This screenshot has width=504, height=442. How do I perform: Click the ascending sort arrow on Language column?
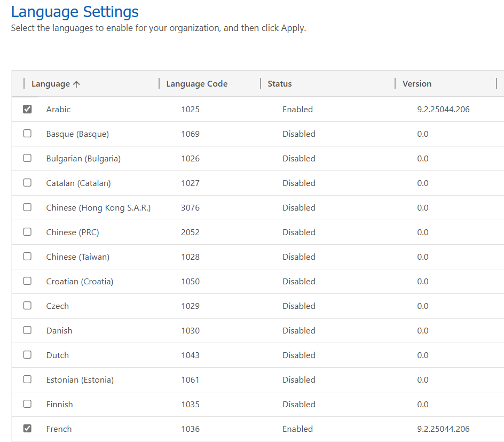pos(76,83)
